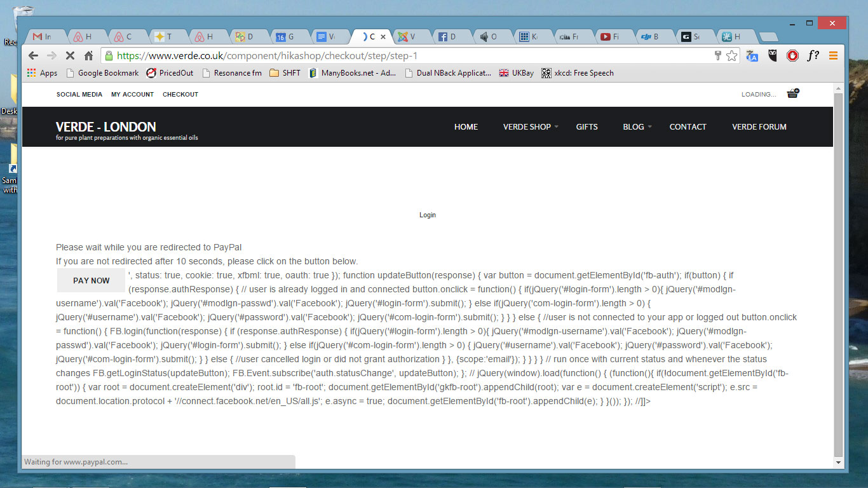Click the text 'Please wait while you are redirected to PayPal'

(149, 247)
